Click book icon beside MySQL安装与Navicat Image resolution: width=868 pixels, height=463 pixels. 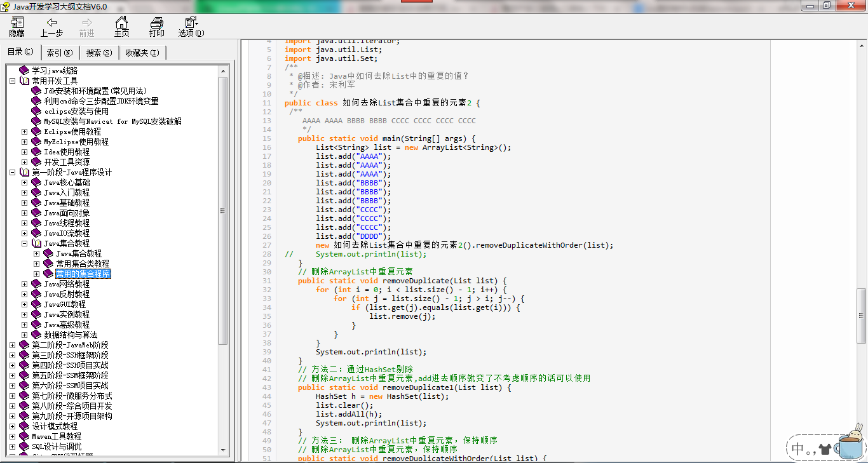pyautogui.click(x=36, y=121)
